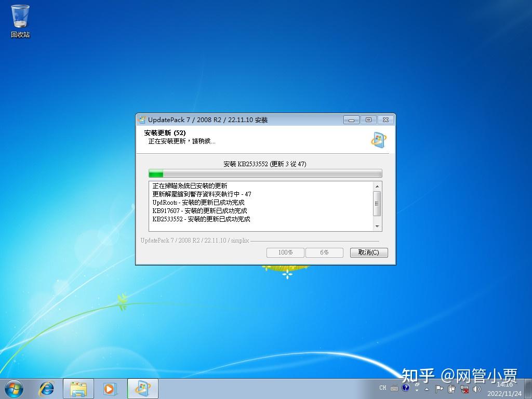532x399 pixels.
Task: Open Action Center flag icon
Action: pyautogui.click(x=439, y=389)
